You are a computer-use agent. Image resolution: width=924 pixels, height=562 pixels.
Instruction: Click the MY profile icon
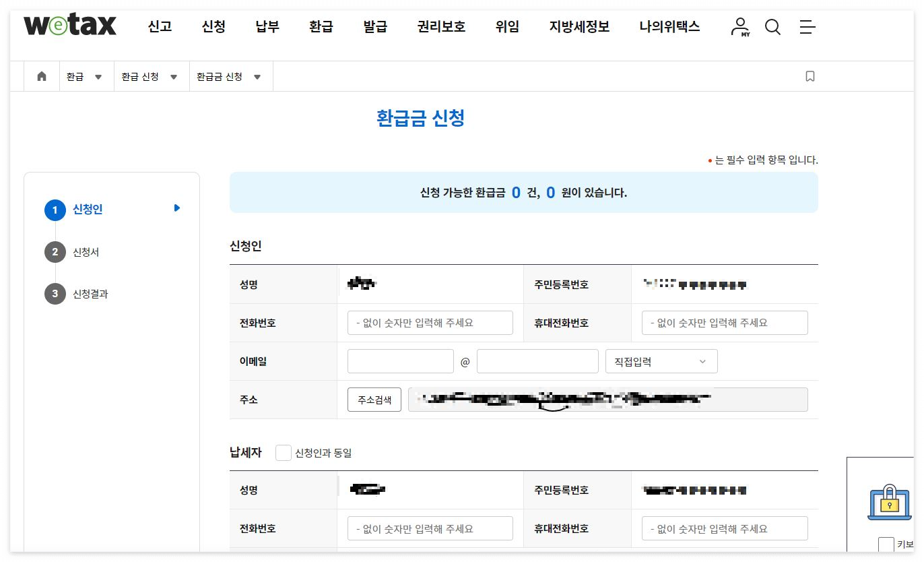pyautogui.click(x=739, y=28)
